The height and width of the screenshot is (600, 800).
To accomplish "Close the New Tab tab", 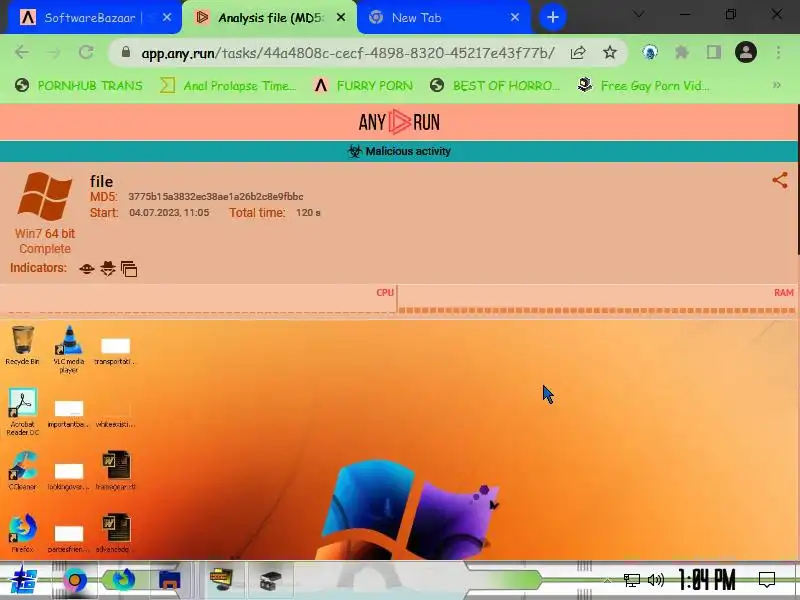I will coord(515,17).
